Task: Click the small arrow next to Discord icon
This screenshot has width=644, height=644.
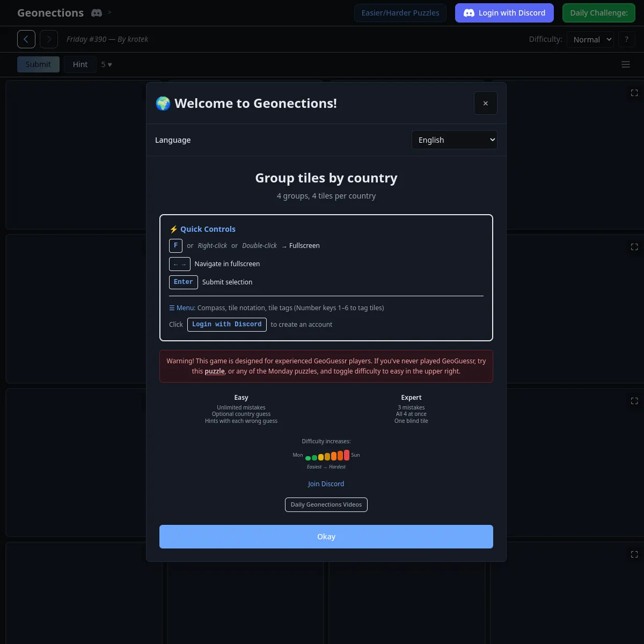Action: (x=109, y=12)
